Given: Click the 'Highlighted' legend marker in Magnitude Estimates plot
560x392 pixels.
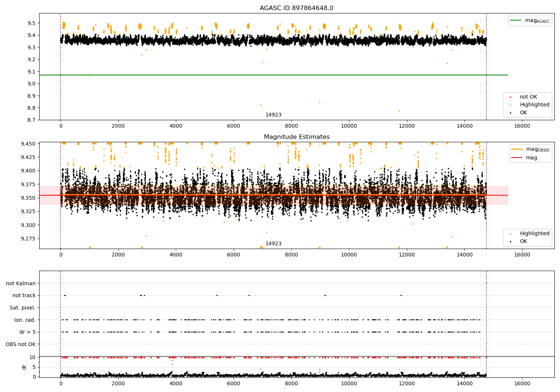Looking at the screenshot, I should tap(510, 234).
